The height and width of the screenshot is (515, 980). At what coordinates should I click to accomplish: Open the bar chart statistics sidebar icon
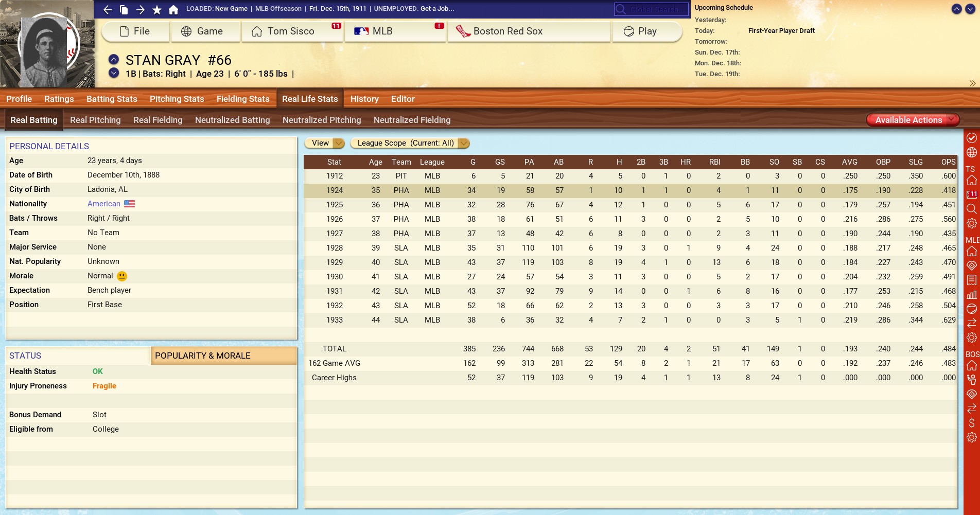[x=971, y=294]
